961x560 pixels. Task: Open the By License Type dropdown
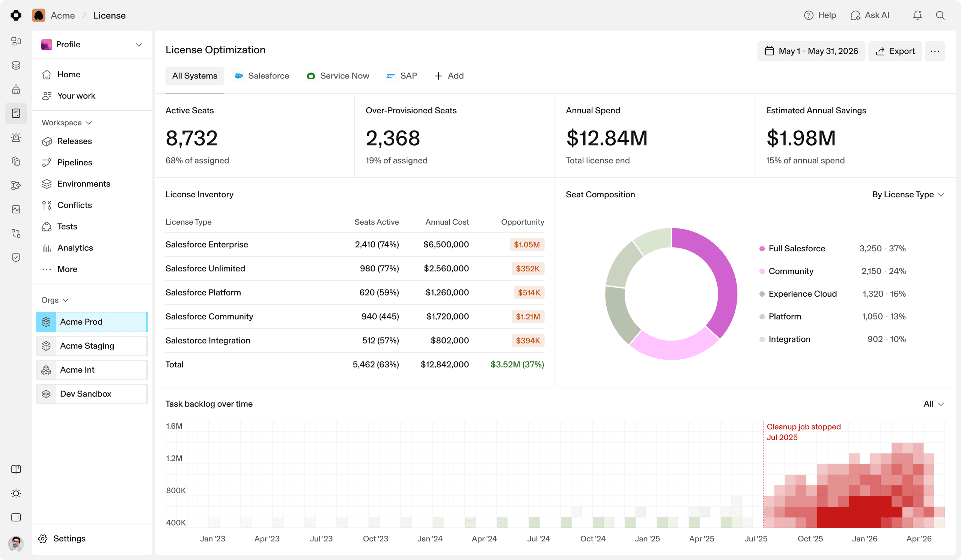[x=908, y=195]
